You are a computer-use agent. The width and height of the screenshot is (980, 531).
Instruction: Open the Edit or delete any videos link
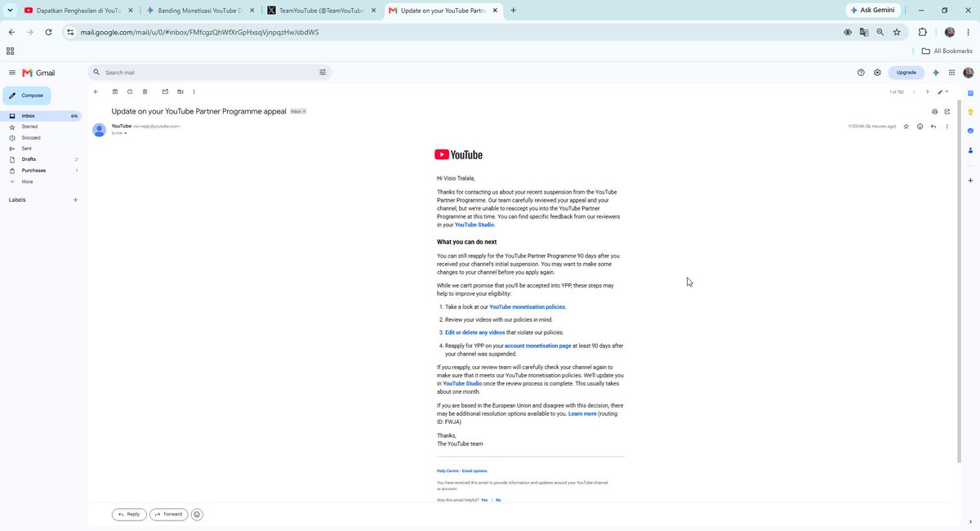[x=475, y=332]
